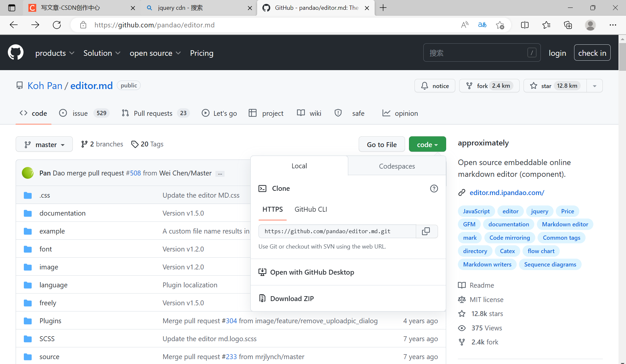
Task: Click the flow chart topic tag
Action: point(541,251)
